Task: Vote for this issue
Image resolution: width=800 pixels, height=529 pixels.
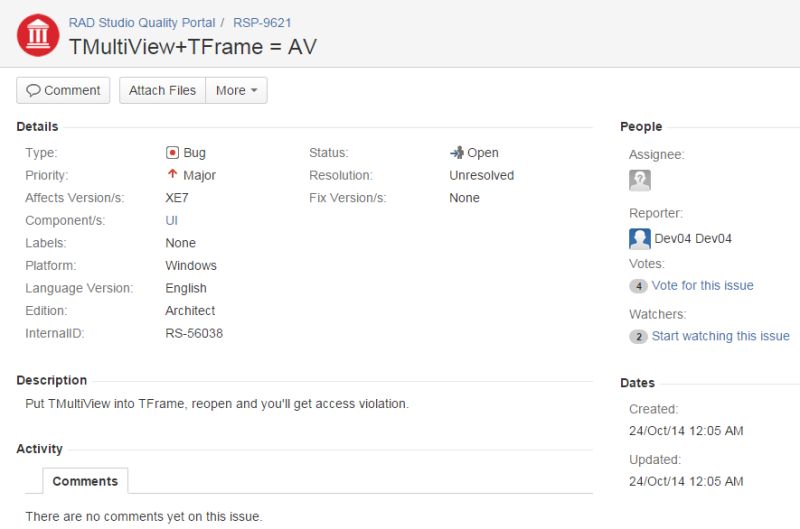Action: pos(702,286)
